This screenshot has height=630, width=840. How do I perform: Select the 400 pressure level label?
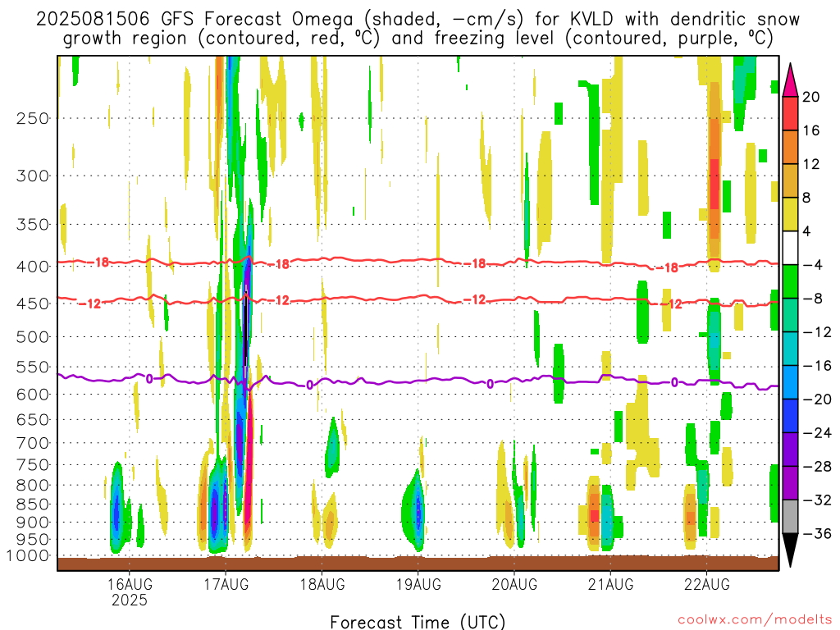[33, 267]
